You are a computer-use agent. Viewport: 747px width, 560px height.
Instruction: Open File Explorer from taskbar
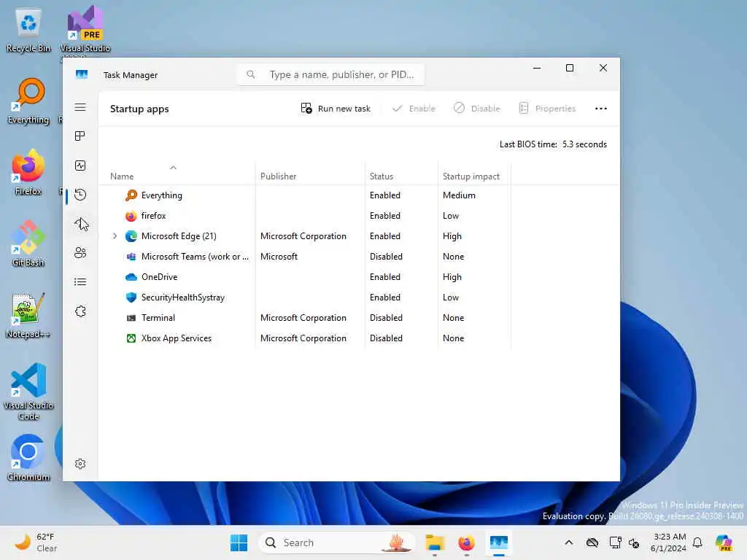click(x=435, y=542)
